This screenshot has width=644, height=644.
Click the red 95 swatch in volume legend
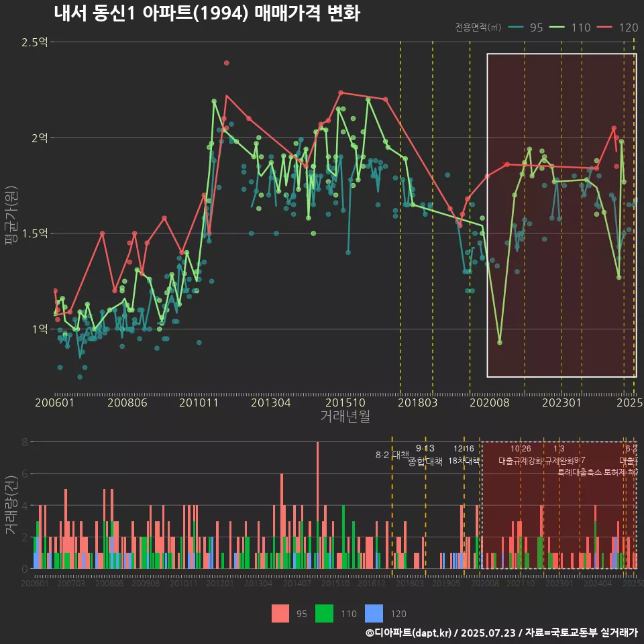coord(280,614)
